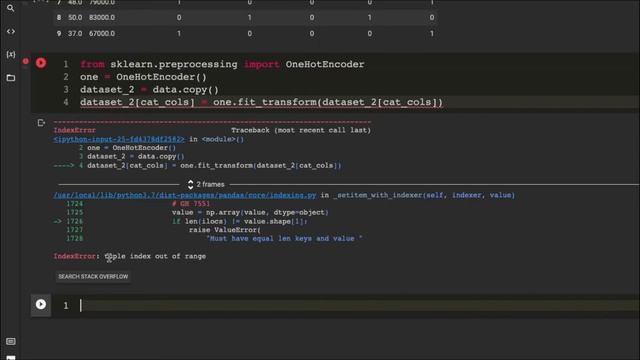Click code line 'dataset_2 = data.copy()'
Viewport: 640px width, 360px height.
pyautogui.click(x=149, y=89)
